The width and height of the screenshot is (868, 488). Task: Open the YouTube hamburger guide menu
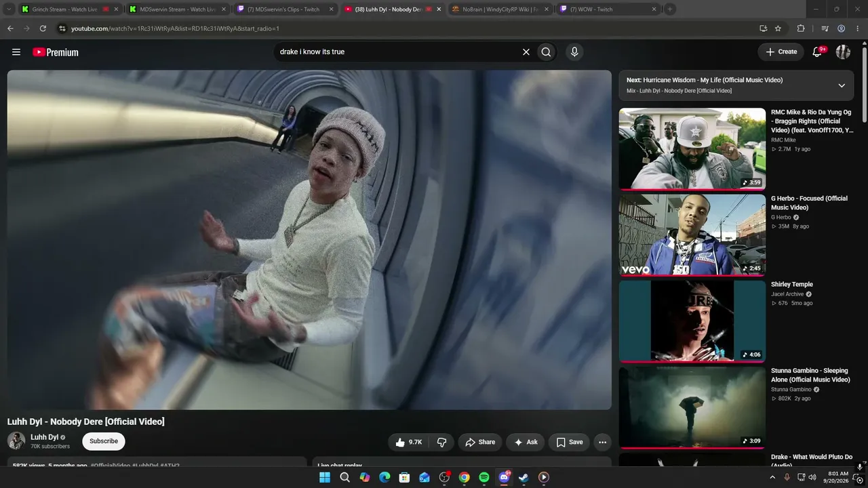[16, 52]
